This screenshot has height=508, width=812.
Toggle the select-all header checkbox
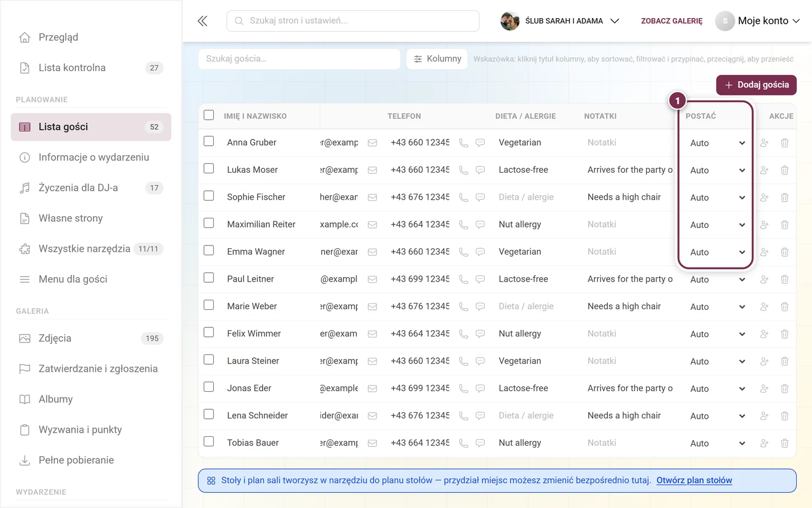(x=209, y=115)
